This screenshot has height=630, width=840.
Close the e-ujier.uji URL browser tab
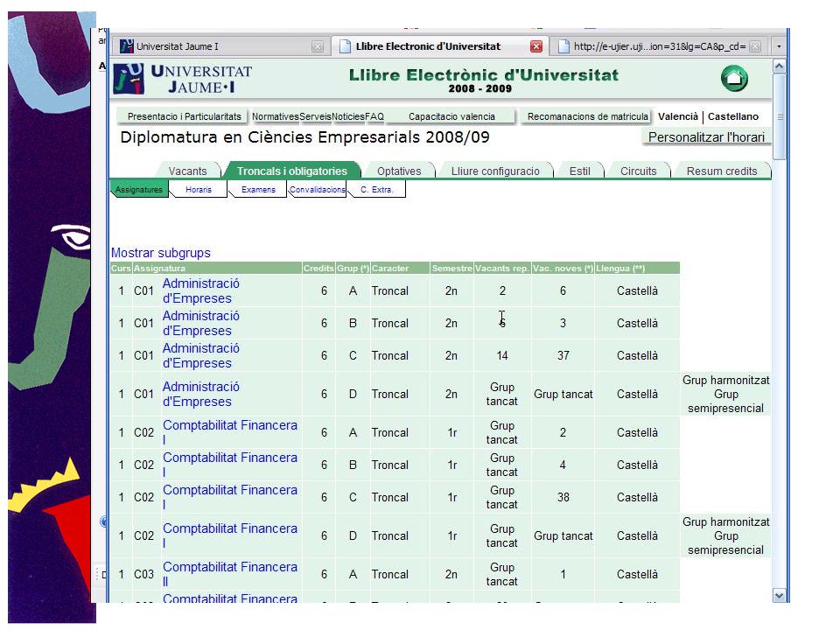[x=755, y=46]
